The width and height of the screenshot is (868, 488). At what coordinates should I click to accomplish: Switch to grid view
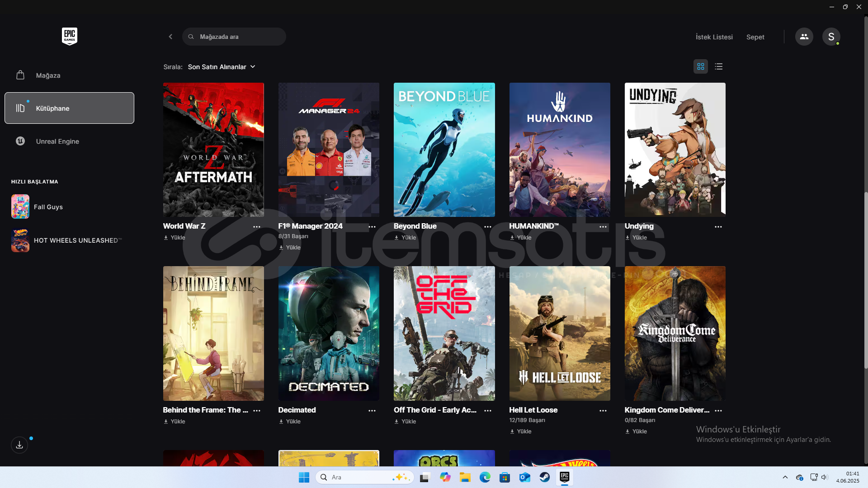point(700,66)
